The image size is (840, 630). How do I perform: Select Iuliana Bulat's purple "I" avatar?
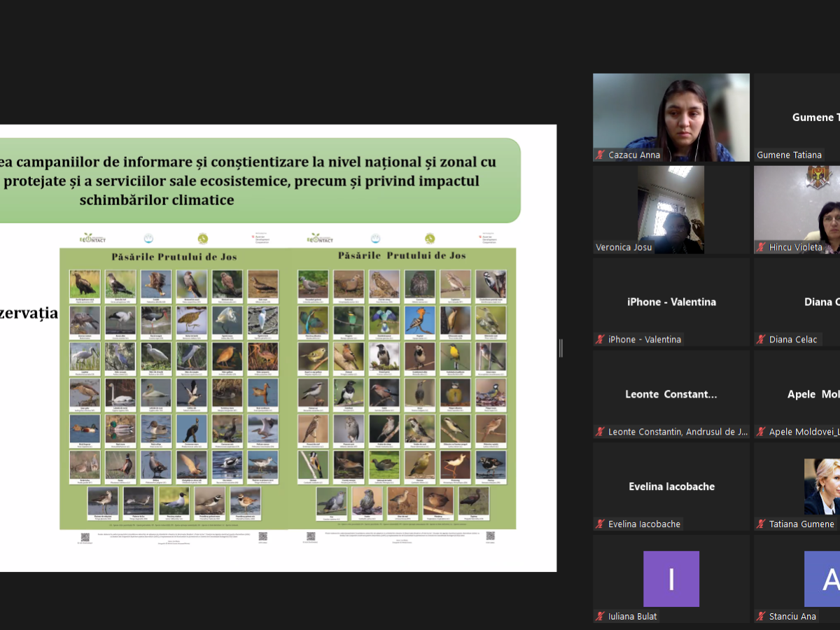point(671,579)
